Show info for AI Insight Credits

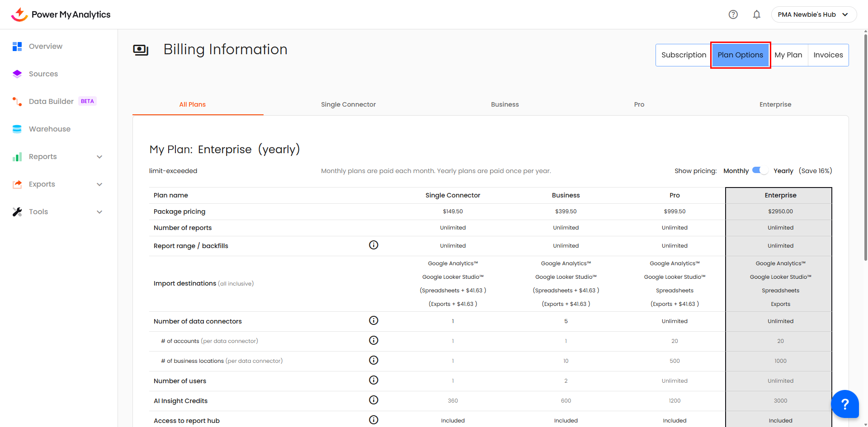click(373, 400)
